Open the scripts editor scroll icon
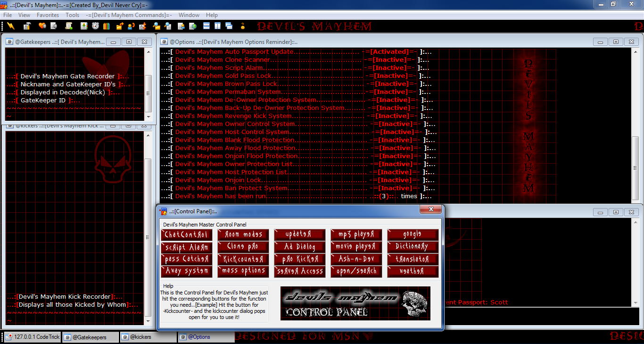This screenshot has height=344, width=644. [69, 26]
